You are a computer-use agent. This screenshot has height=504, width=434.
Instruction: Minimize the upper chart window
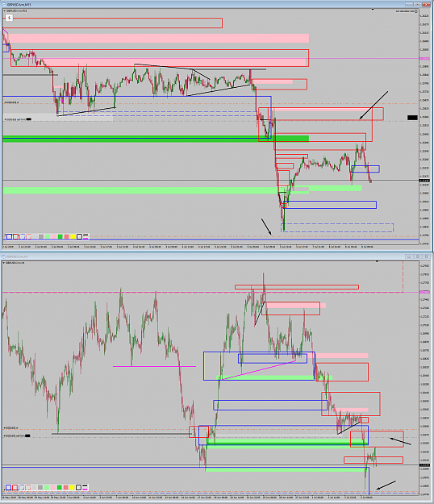point(409,5)
